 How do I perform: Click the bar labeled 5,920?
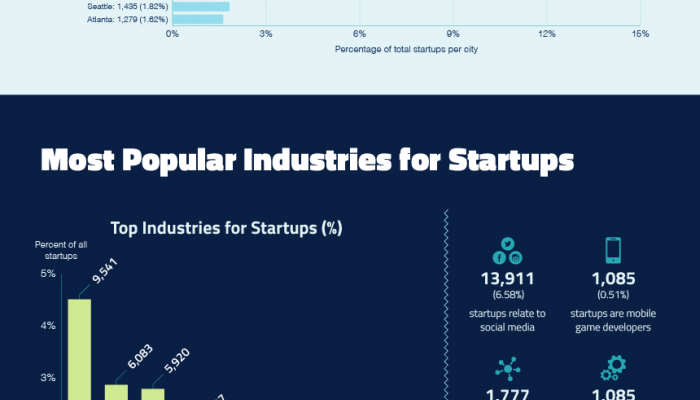[153, 394]
